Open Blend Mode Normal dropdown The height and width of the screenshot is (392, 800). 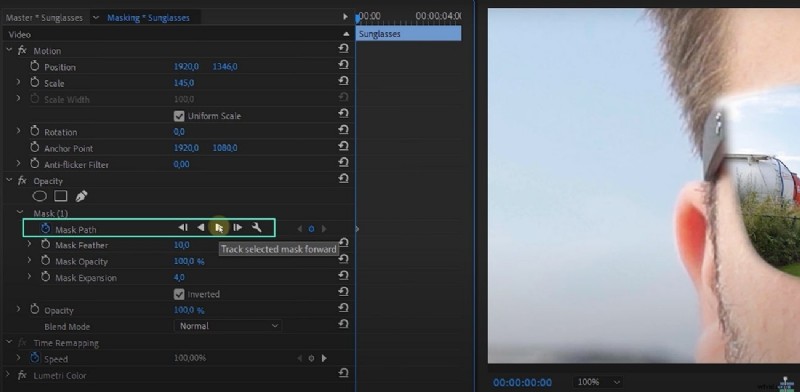click(x=228, y=326)
